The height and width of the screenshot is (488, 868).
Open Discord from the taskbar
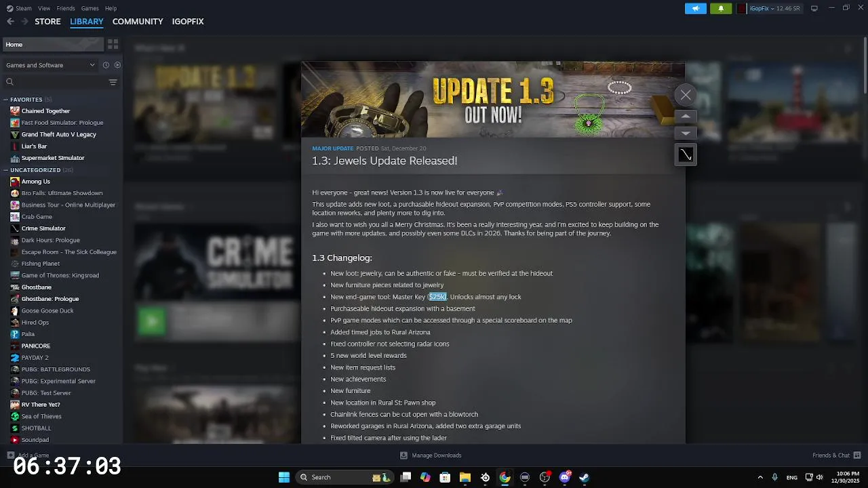click(x=565, y=477)
